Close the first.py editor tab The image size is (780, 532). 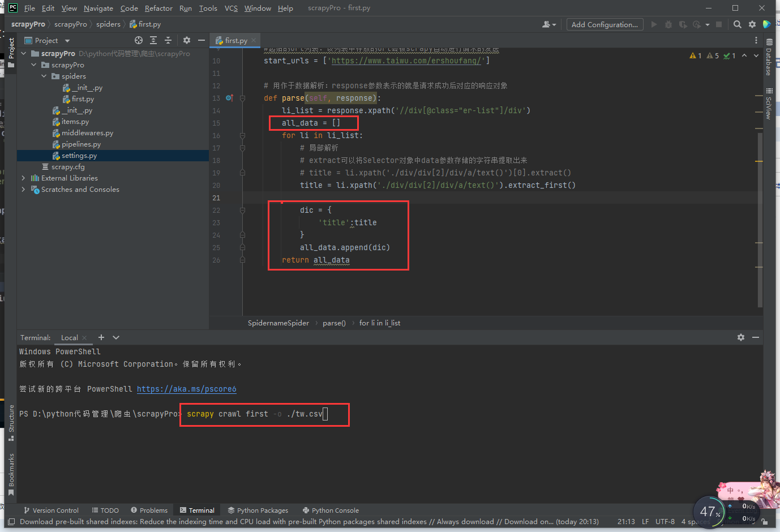tap(254, 40)
